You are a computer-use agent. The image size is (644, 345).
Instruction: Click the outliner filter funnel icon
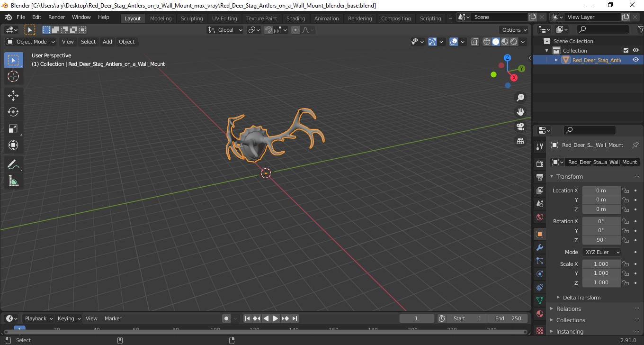click(640, 29)
